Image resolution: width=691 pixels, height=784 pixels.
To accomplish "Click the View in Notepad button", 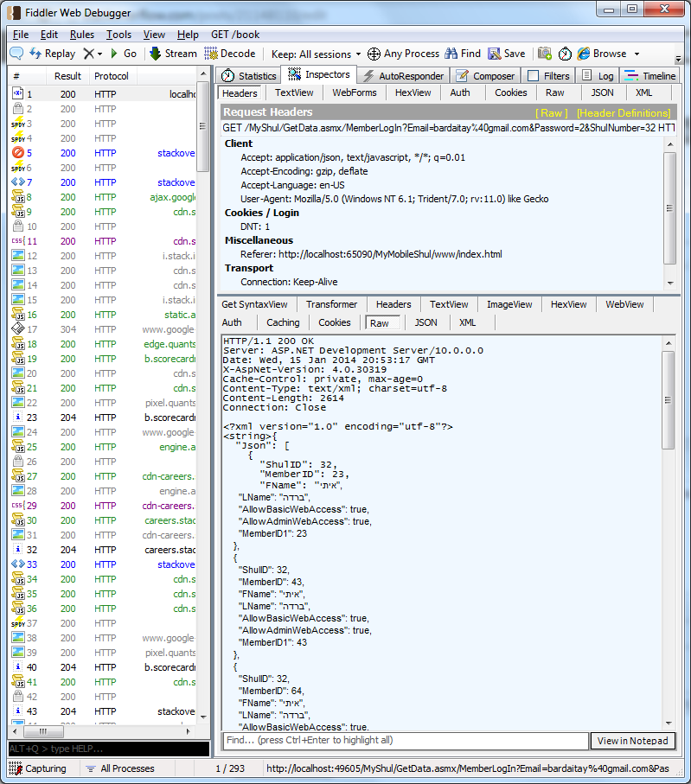I will (632, 741).
